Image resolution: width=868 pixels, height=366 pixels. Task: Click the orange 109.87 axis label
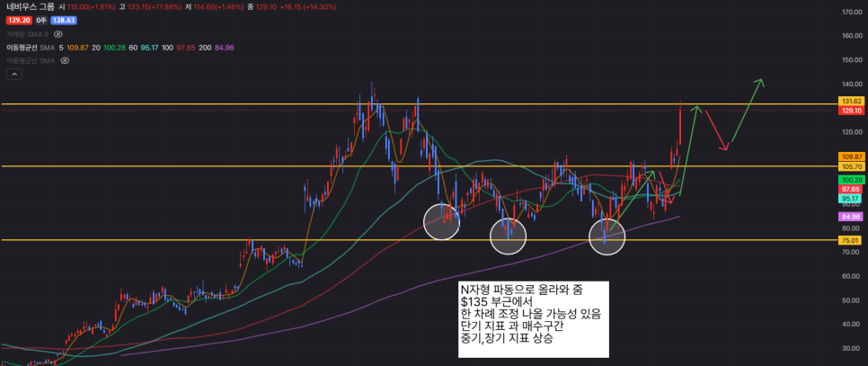click(852, 156)
